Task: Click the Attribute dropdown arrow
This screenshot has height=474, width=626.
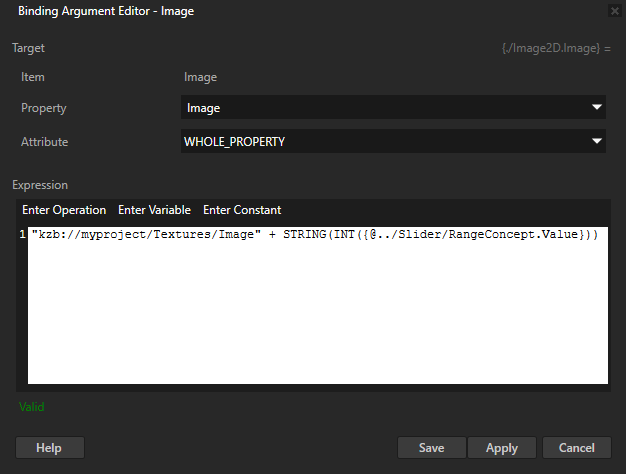Action: click(x=597, y=142)
